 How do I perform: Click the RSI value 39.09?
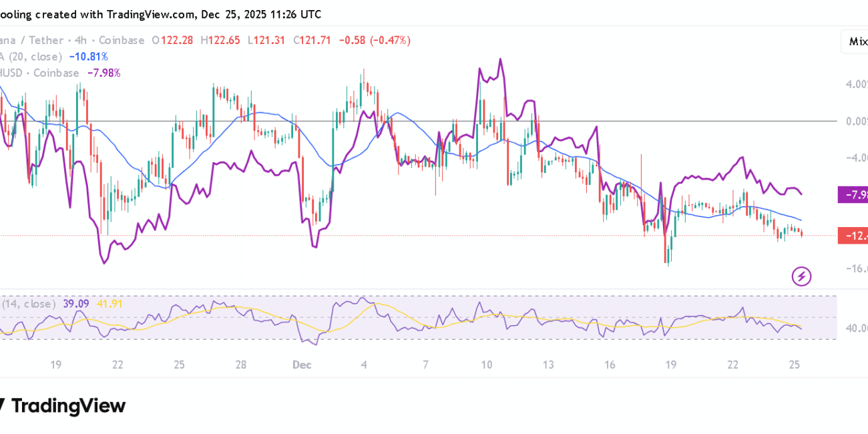coord(77,304)
